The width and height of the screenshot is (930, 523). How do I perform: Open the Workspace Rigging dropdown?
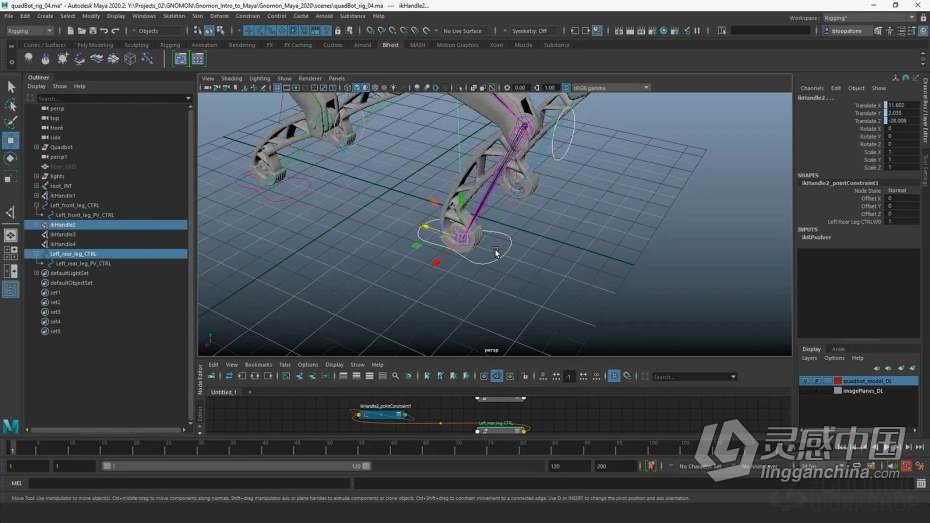(869, 18)
